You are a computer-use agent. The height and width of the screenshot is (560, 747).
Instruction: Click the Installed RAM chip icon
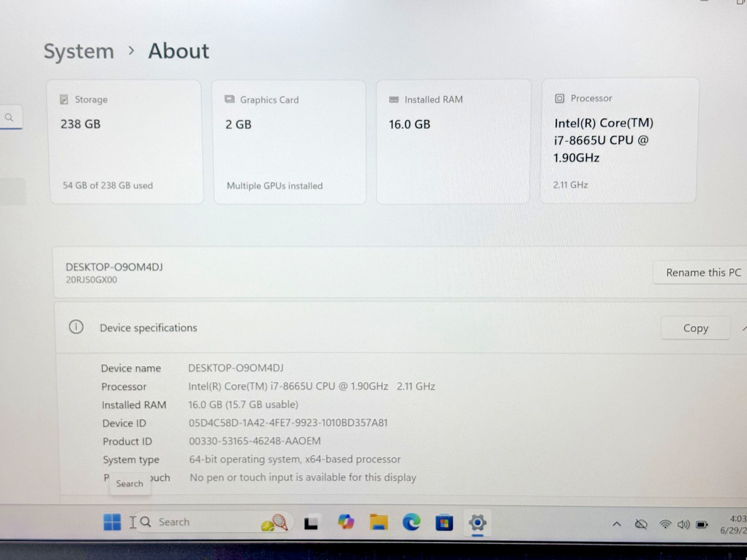(394, 99)
